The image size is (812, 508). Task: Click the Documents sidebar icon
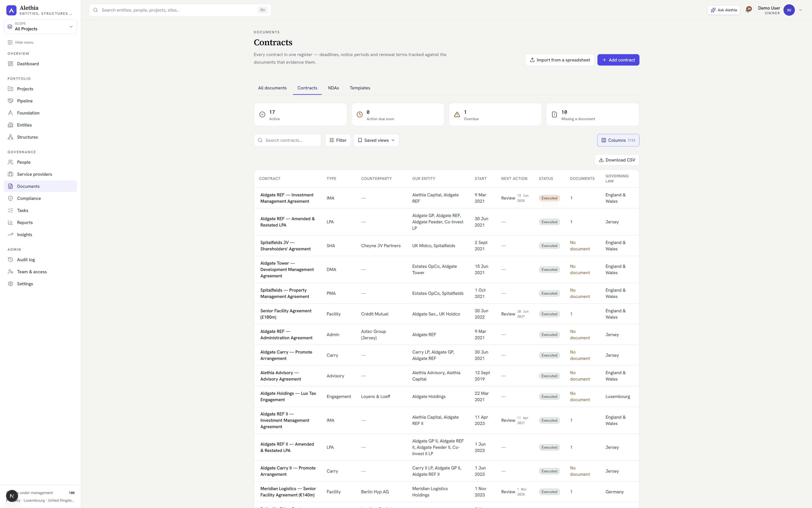10,186
